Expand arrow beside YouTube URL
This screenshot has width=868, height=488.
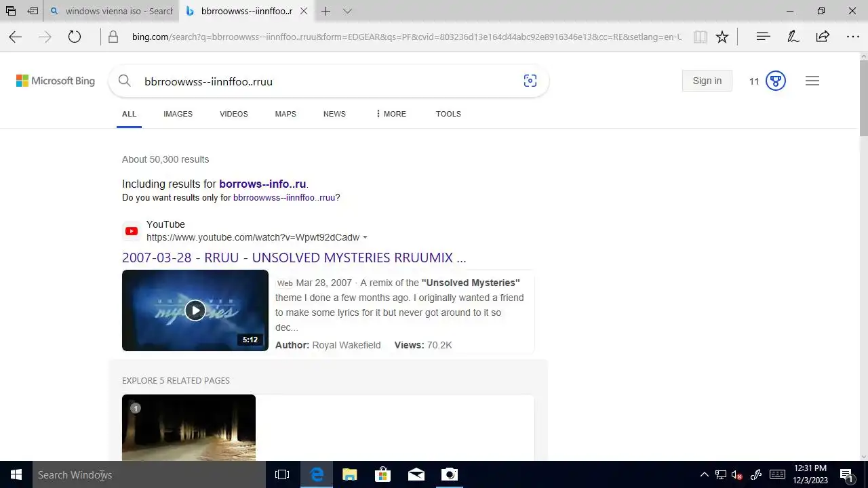coord(365,238)
